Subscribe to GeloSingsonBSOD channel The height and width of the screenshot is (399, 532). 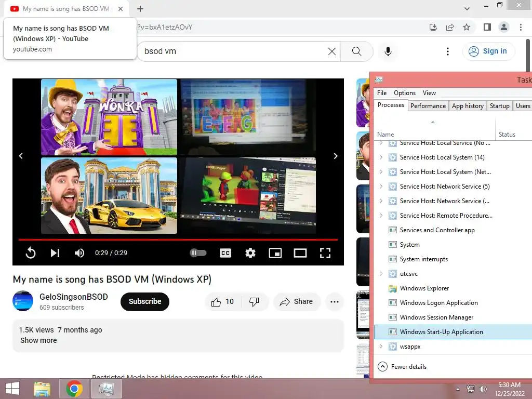[x=145, y=301]
